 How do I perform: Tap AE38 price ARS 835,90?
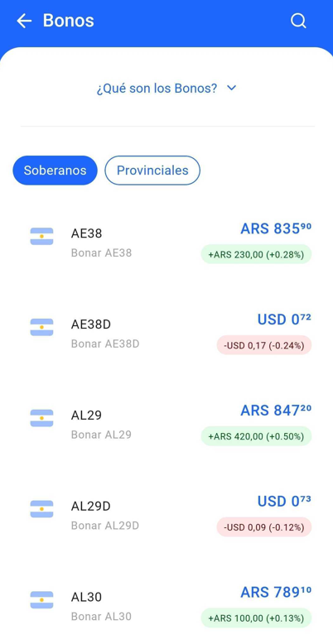[x=276, y=228]
